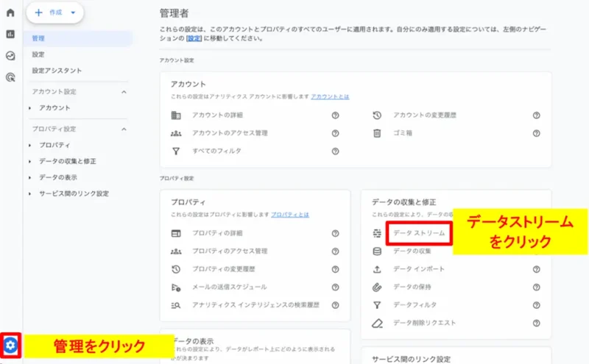Open すべてのフィルタ settings
The height and width of the screenshot is (364, 589).
216,151
